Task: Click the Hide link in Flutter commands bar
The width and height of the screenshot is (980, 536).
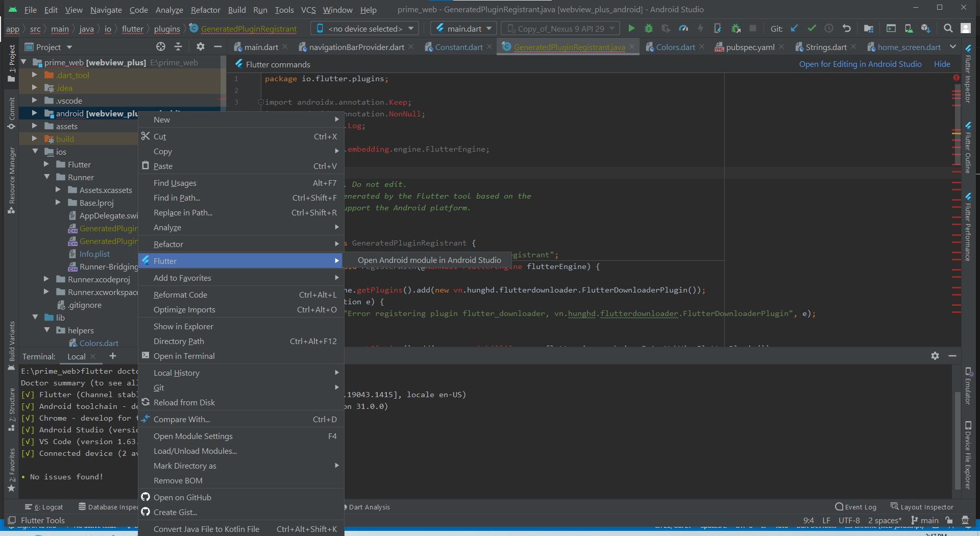Action: pos(942,64)
